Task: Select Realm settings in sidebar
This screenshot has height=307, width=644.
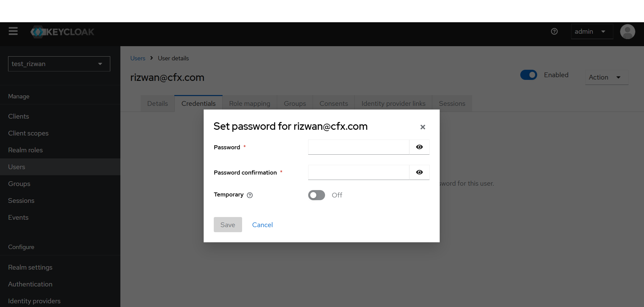Action: pos(30,267)
